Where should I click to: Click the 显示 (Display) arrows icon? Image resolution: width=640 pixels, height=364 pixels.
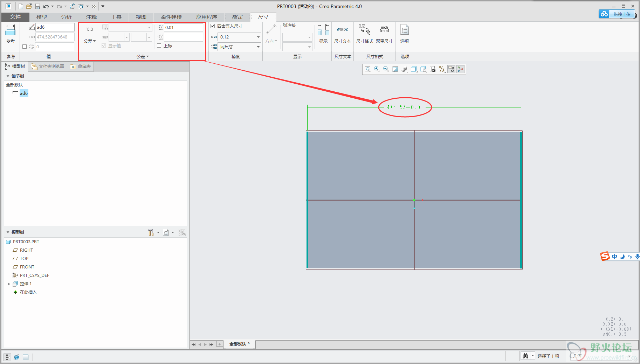click(323, 29)
